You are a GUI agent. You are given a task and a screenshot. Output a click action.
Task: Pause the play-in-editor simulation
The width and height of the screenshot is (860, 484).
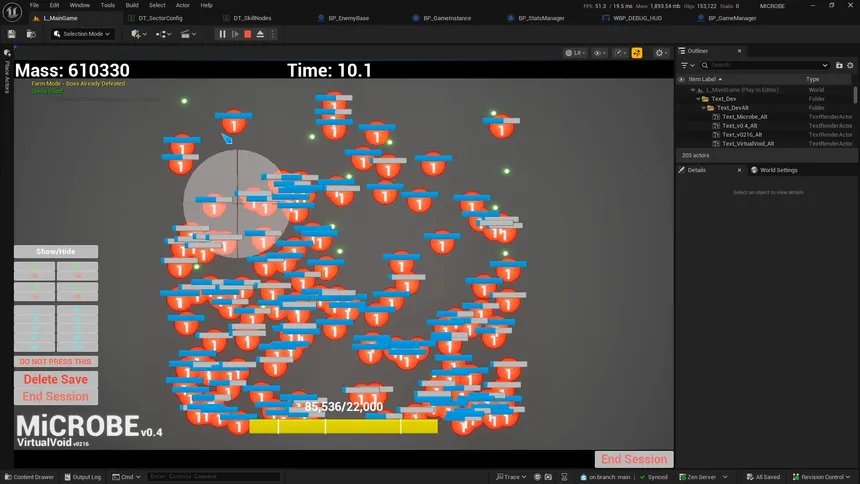(x=222, y=34)
